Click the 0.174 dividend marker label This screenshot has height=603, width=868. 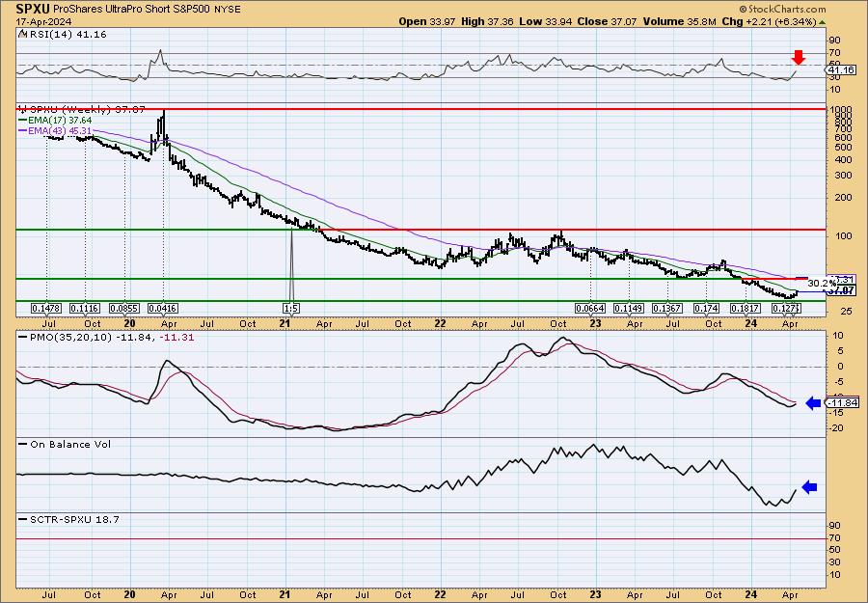pos(706,309)
